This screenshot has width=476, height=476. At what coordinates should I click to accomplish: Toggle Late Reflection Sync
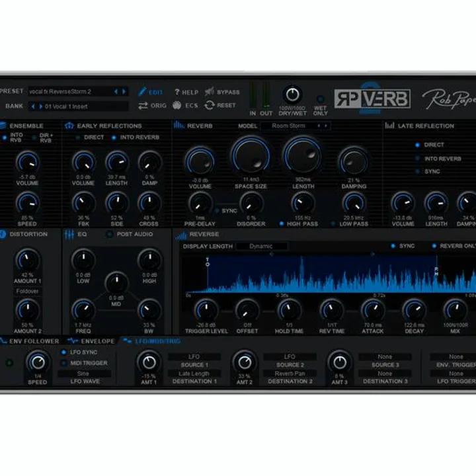tap(418, 171)
